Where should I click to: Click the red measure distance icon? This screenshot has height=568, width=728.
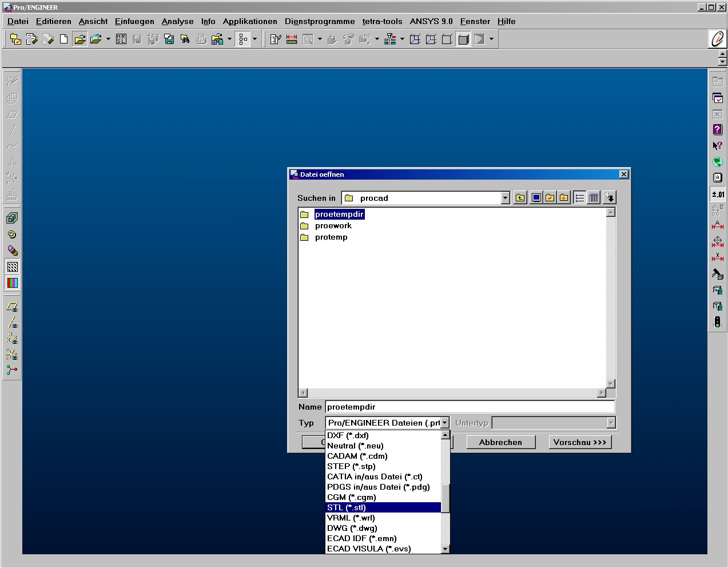pos(292,39)
